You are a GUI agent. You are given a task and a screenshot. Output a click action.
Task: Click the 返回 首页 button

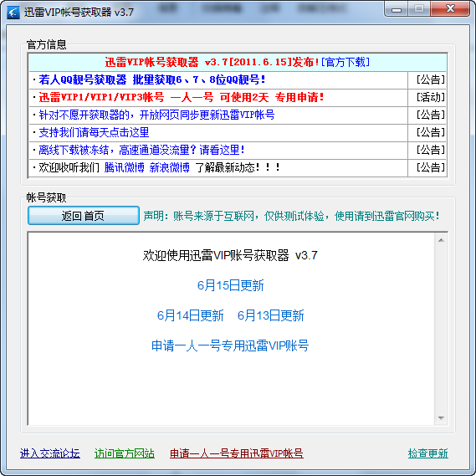coord(84,216)
